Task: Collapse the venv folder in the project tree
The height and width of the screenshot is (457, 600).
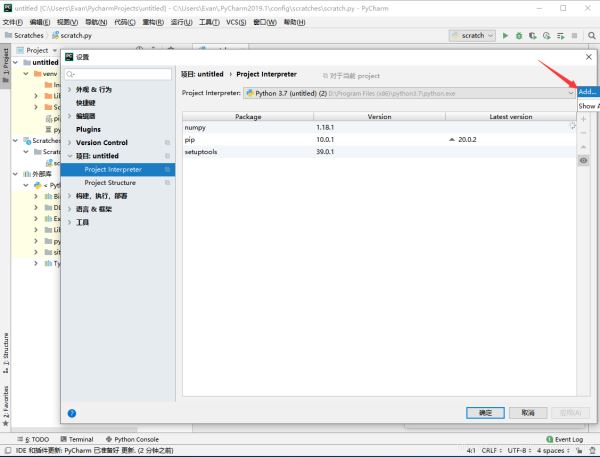Action: (x=26, y=73)
